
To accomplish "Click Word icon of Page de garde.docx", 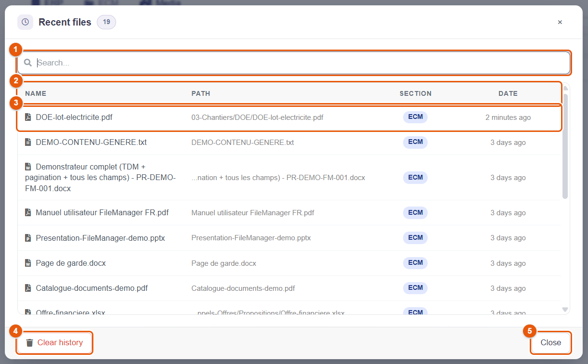I will click(x=28, y=263).
